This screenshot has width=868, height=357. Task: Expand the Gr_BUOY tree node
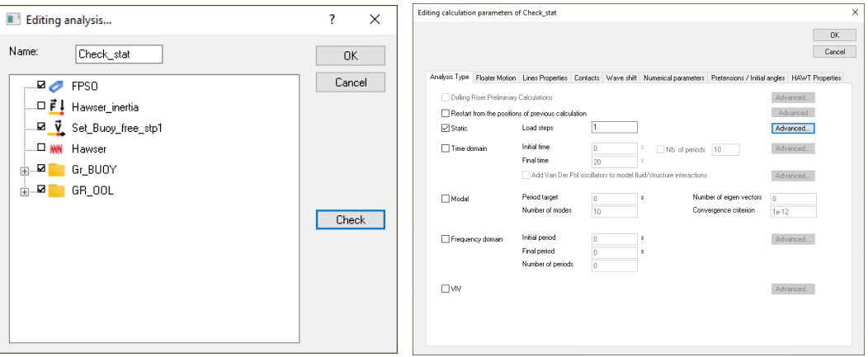tap(22, 171)
